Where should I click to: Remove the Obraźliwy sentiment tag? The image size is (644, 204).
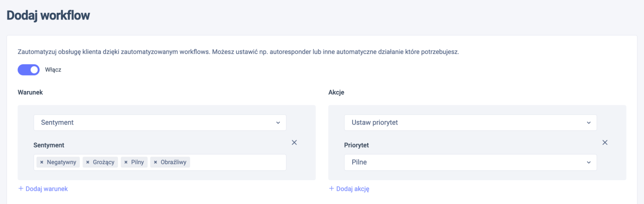coord(155,162)
